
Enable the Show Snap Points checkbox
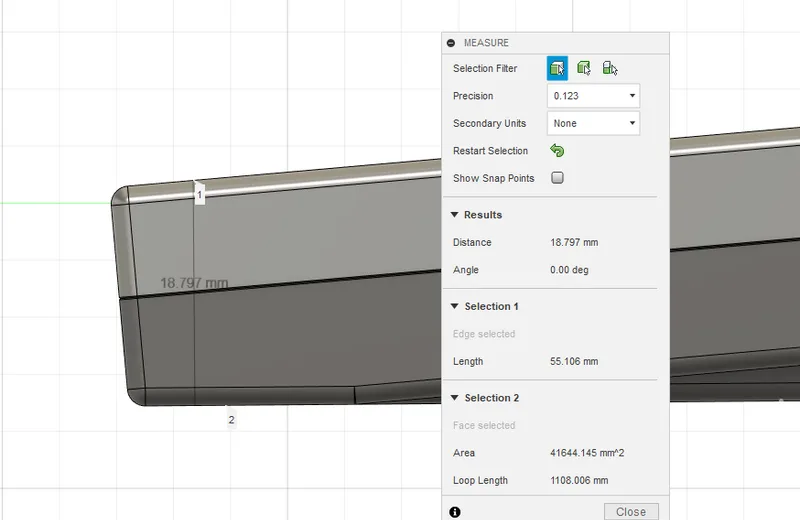557,178
